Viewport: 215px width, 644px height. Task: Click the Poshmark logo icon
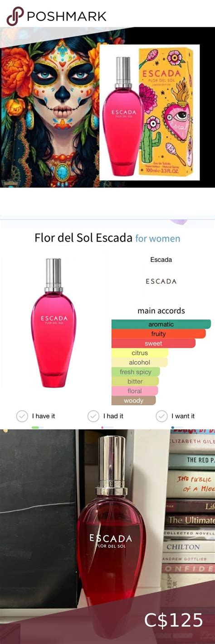coord(15,16)
